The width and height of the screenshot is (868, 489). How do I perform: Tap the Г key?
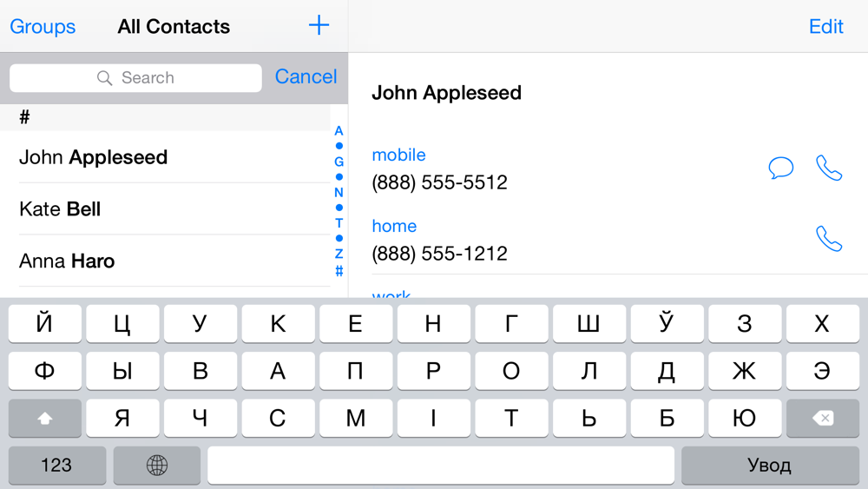click(511, 323)
